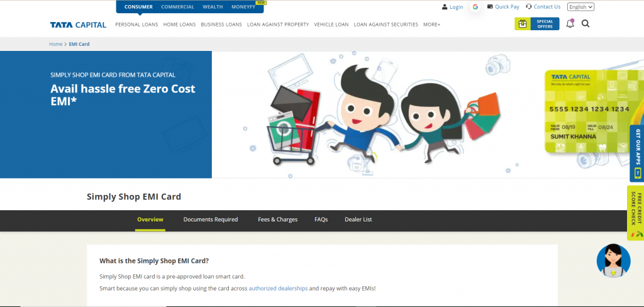Switch to the Commercial segment tab

177,7
